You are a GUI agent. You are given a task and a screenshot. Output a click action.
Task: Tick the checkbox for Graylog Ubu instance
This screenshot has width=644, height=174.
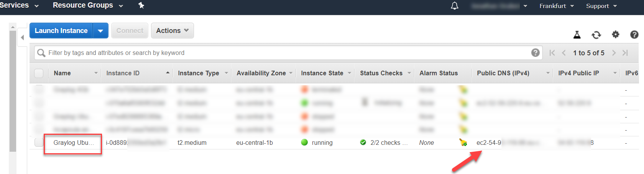pos(39,142)
